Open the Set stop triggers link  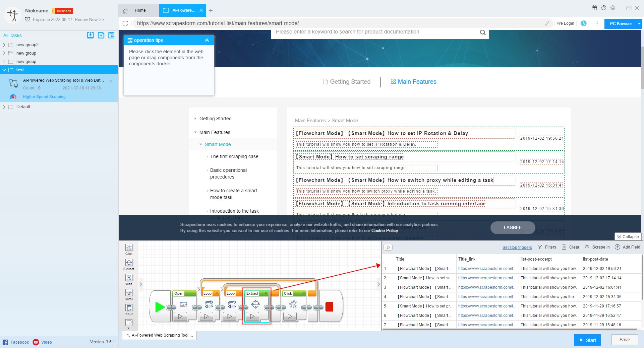pyautogui.click(x=517, y=248)
